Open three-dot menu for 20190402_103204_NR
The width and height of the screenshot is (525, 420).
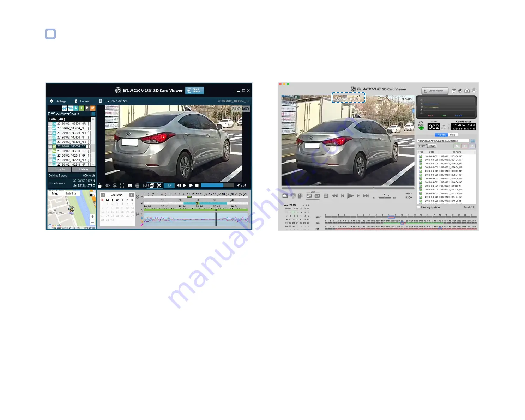(x=89, y=133)
